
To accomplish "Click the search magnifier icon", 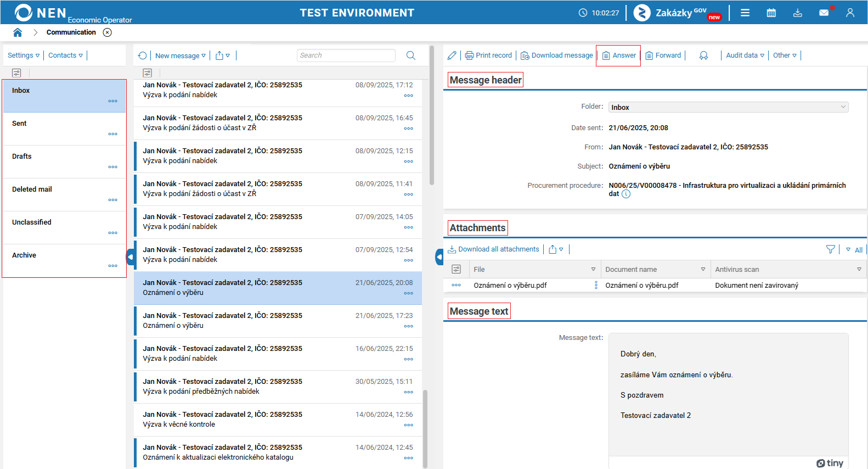I will click(x=411, y=55).
